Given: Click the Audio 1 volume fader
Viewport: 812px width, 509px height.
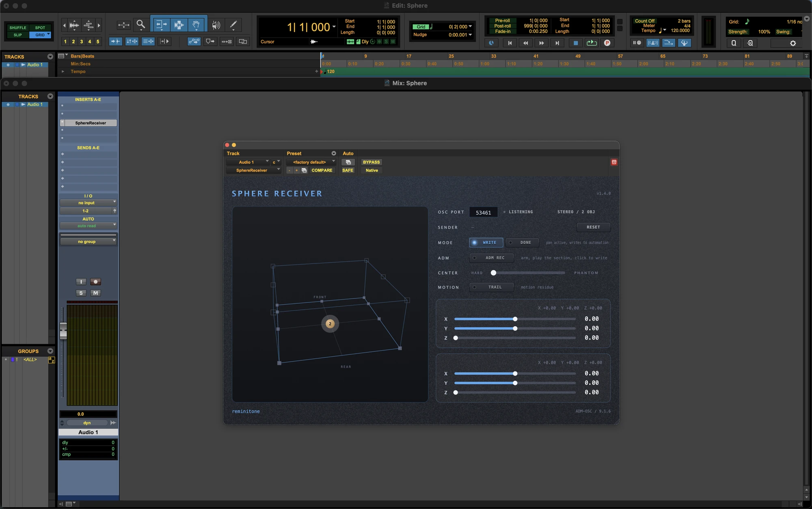Looking at the screenshot, I should pos(63,330).
